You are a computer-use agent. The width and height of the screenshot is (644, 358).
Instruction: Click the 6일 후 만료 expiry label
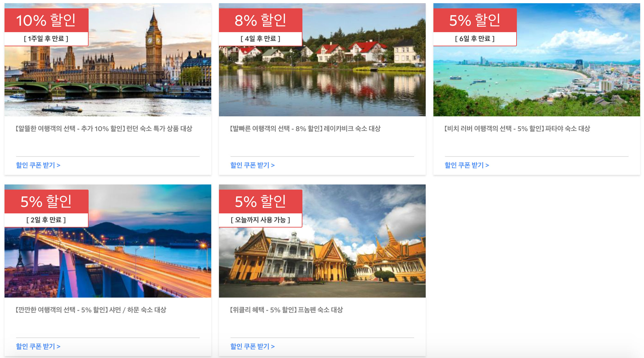tap(475, 39)
